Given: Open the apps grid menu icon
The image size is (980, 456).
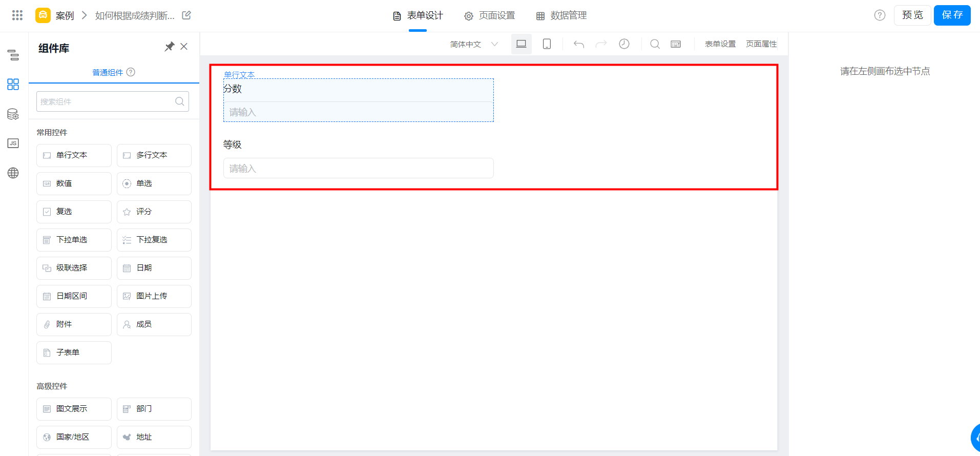Looking at the screenshot, I should tap(17, 15).
